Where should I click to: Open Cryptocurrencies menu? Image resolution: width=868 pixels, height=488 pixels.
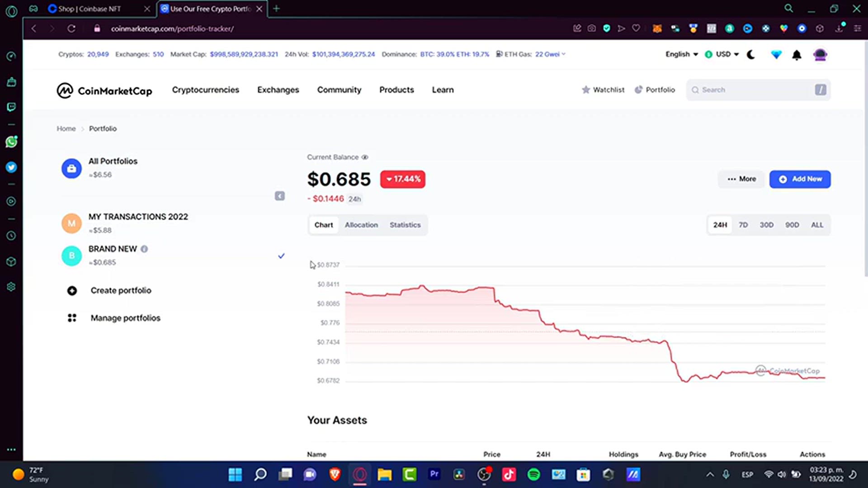point(205,90)
